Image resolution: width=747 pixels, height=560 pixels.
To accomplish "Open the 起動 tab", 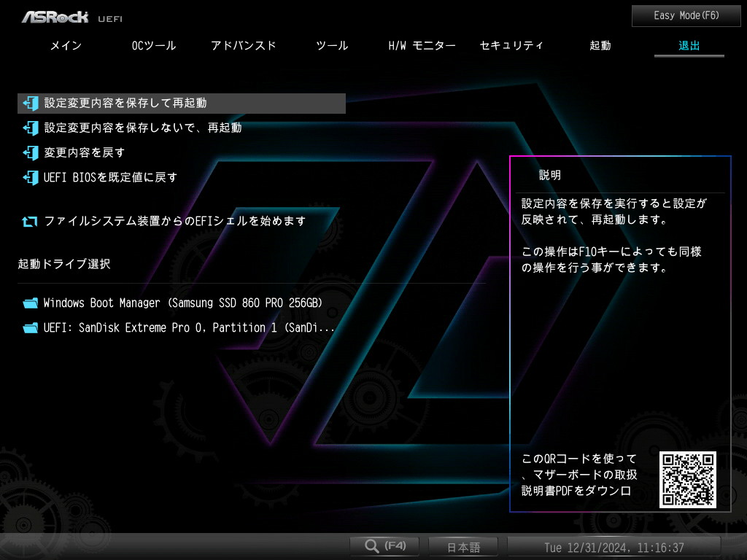I will (600, 46).
